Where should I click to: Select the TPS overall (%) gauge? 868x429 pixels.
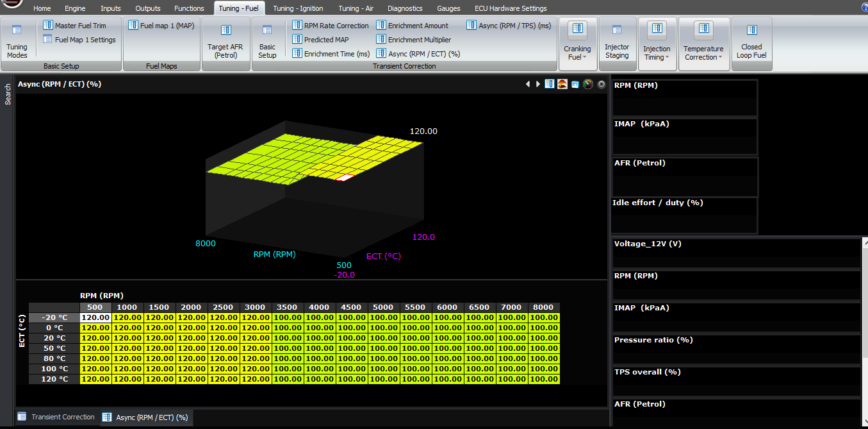737,382
